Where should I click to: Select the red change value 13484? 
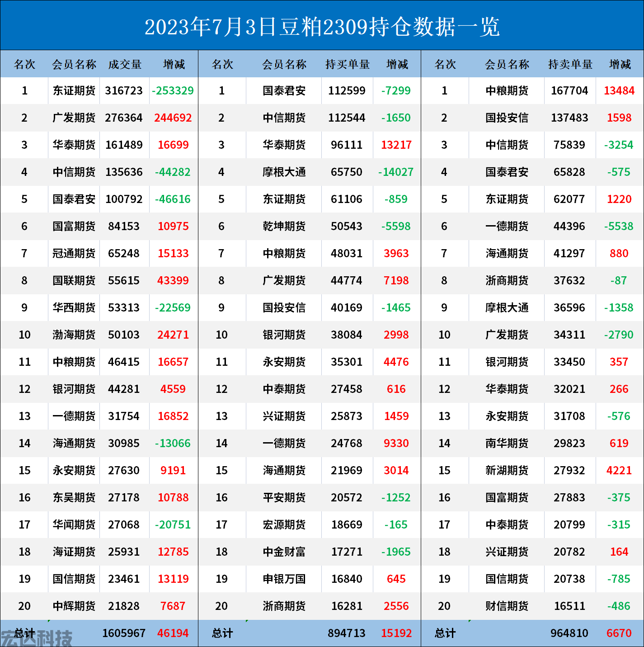[619, 90]
